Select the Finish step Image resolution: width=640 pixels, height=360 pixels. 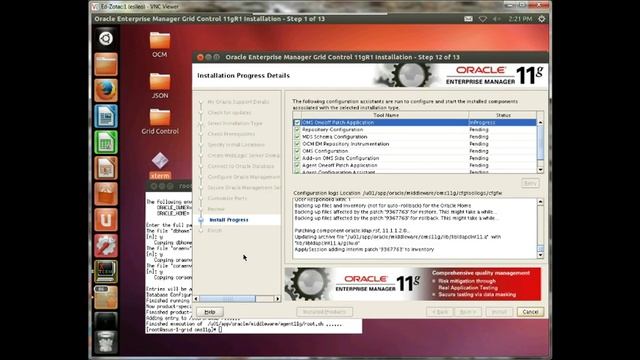[215, 231]
